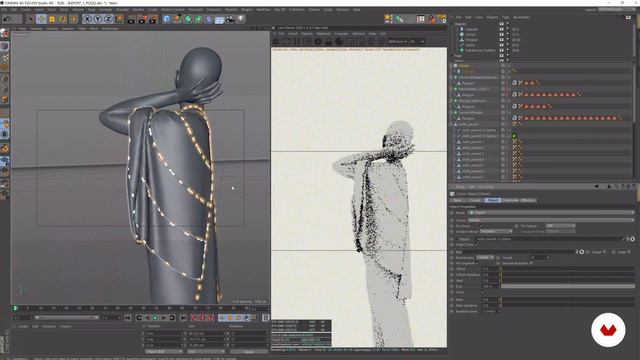Open Live Viewer Materials menu

tap(323, 34)
